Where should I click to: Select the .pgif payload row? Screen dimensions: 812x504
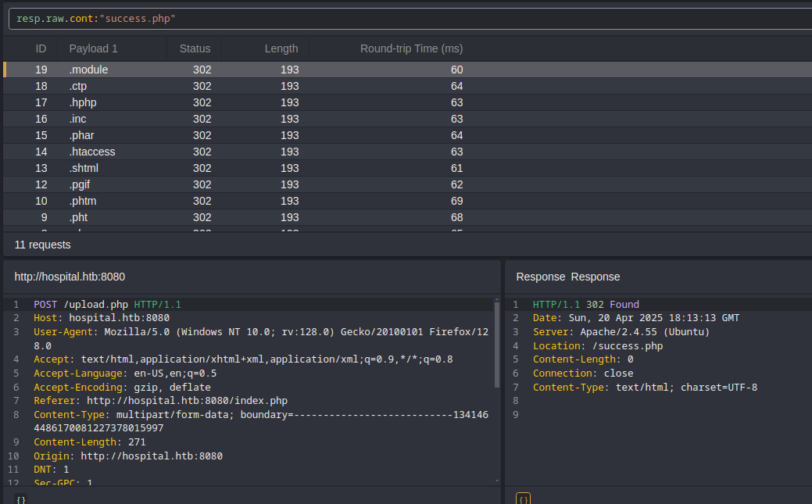coord(407,185)
